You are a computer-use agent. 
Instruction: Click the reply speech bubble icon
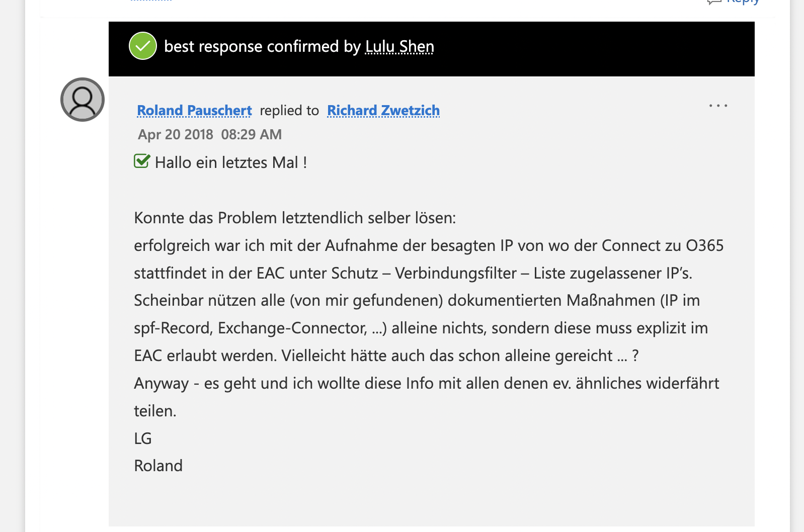[714, 2]
